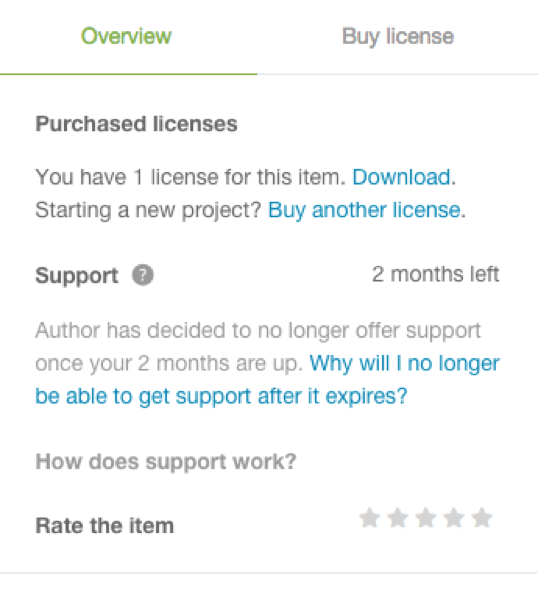
Task: Open the Support help question-mark icon
Action: coord(143,275)
